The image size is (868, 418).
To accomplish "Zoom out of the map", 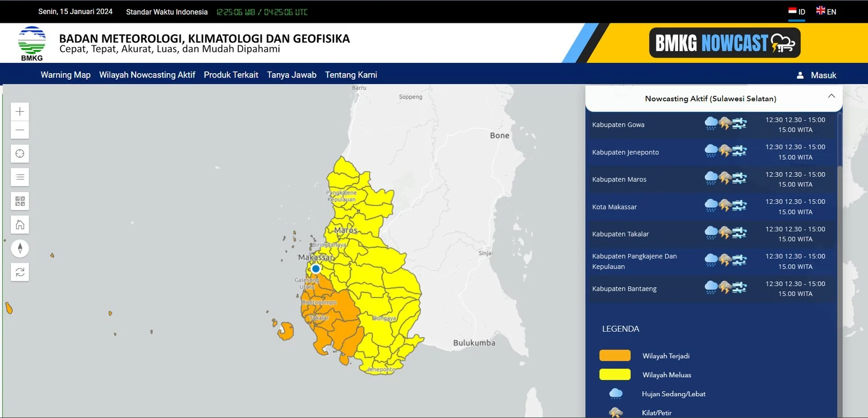I will click(x=20, y=130).
